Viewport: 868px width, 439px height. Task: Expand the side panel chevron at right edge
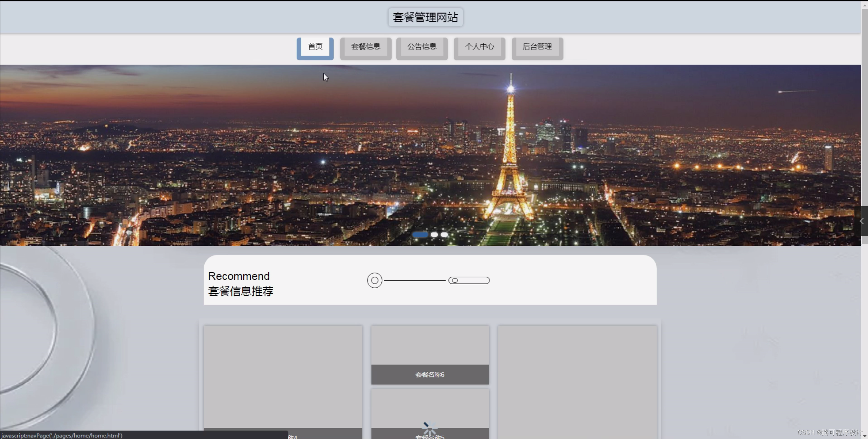tap(861, 221)
